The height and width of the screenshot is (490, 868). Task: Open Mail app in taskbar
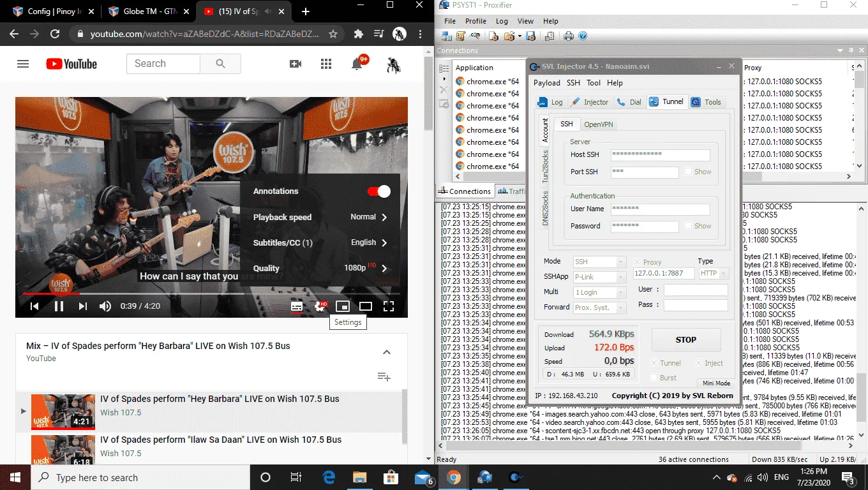tap(423, 477)
